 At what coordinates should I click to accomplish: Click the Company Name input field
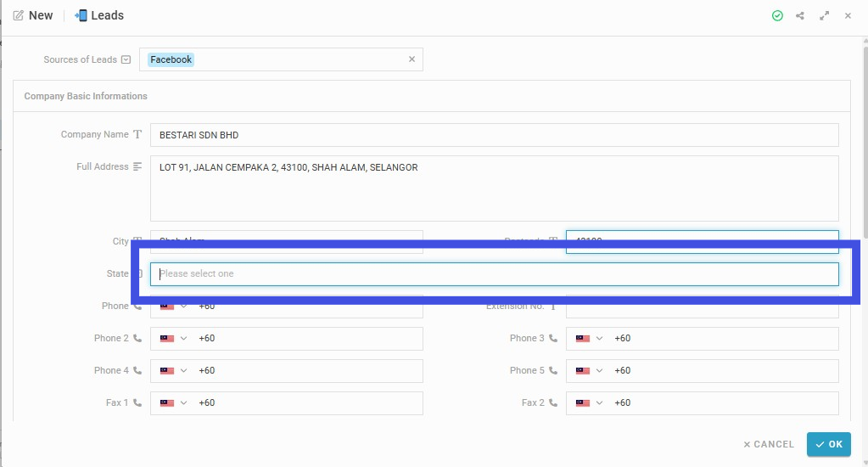tap(495, 135)
